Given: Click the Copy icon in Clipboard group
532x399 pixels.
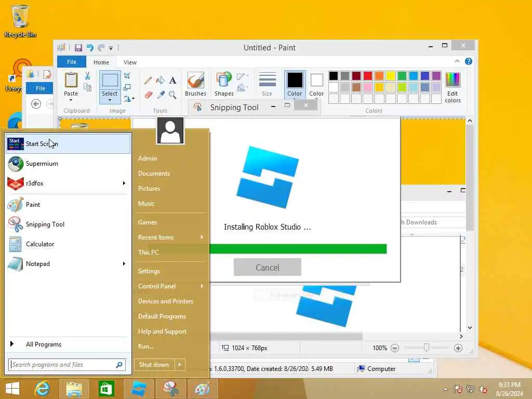Looking at the screenshot, I should pos(87,88).
